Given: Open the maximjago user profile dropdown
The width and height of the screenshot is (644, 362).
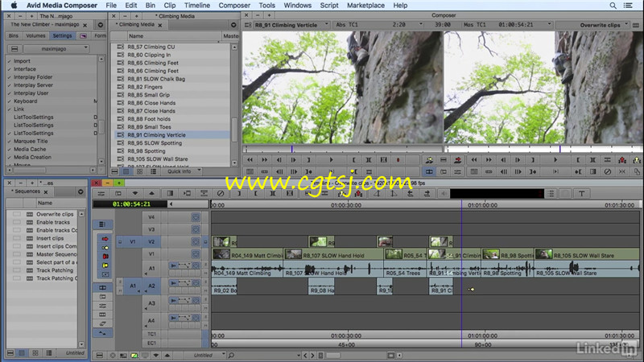Looking at the screenshot, I should [56, 48].
